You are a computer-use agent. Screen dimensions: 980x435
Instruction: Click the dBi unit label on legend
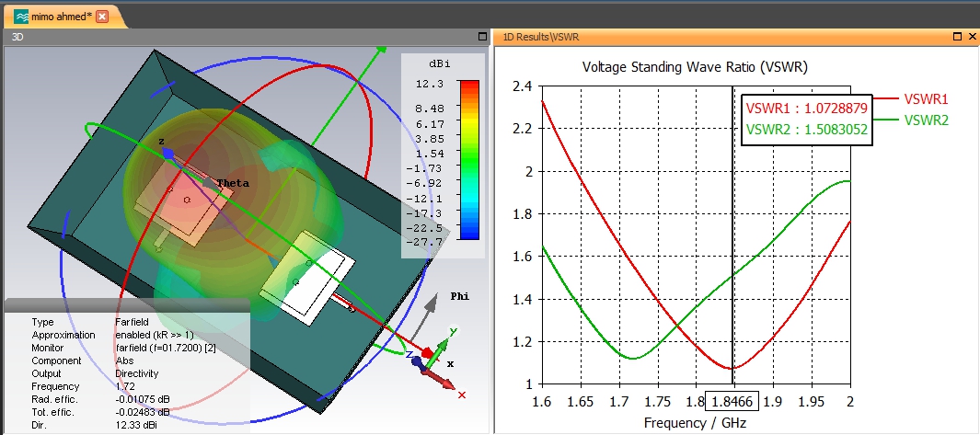coord(439,63)
